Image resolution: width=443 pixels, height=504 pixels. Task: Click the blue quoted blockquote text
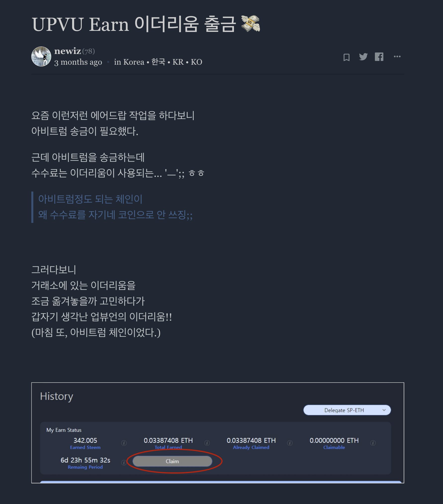115,207
